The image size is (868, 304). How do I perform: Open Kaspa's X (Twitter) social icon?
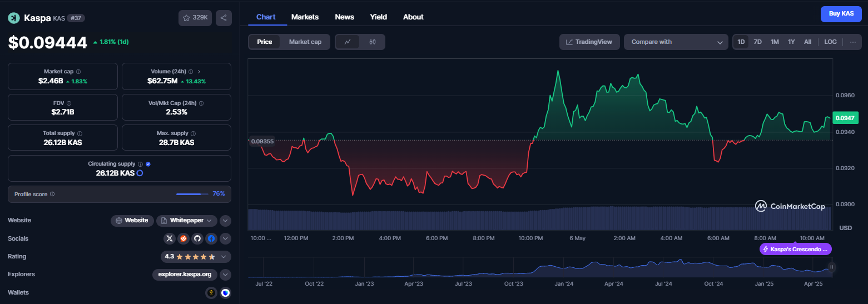170,238
